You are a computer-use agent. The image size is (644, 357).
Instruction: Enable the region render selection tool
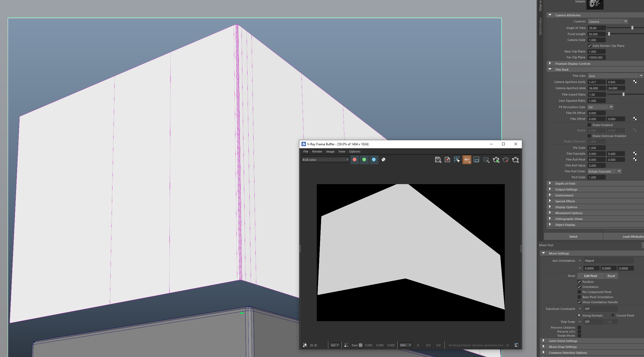click(457, 160)
